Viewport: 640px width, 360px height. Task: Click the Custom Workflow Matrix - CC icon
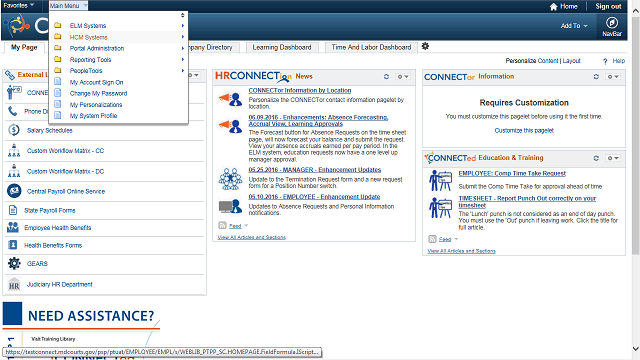click(x=14, y=151)
